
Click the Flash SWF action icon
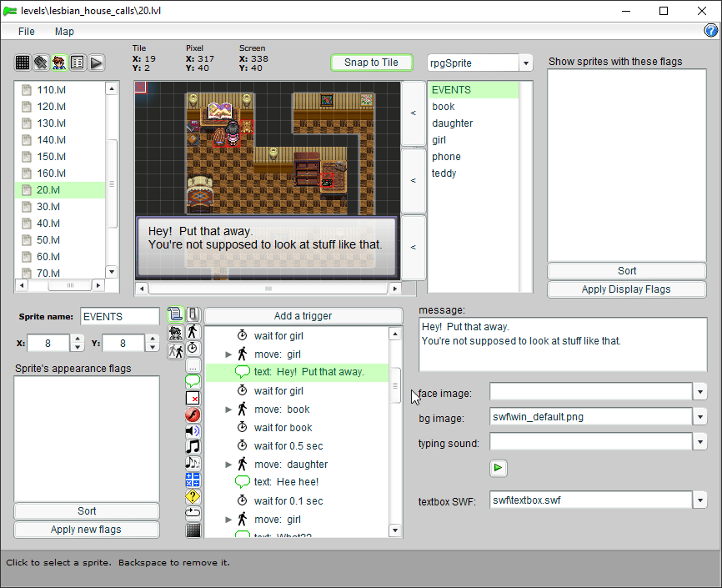coord(193,415)
